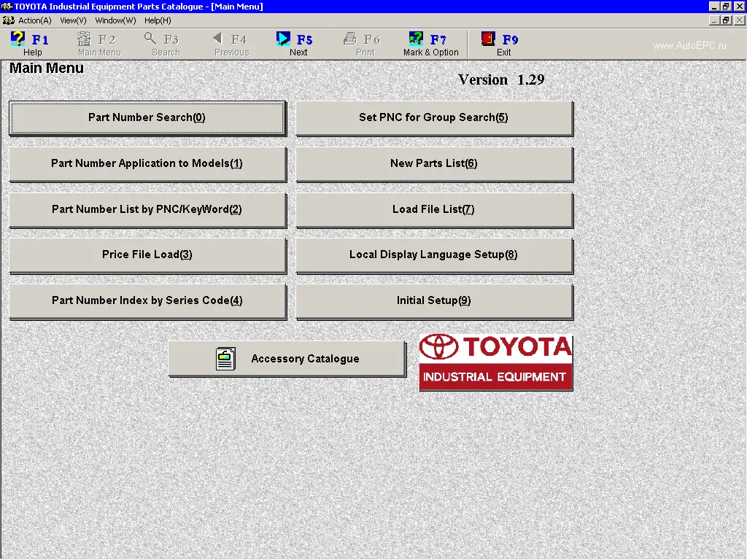The image size is (747, 560).
Task: Minimize the Toyota Parts Catalogue application window
Action: point(714,6)
